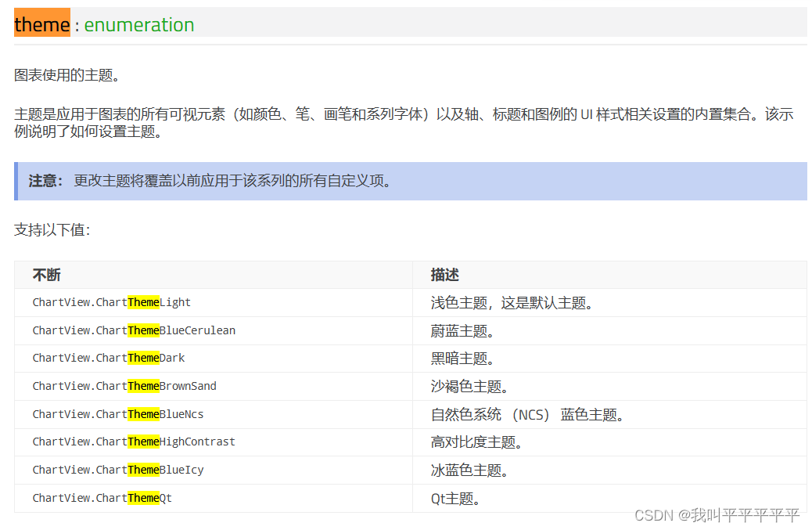Click the ChartView.ChartThemeHighContrast entry

click(134, 442)
